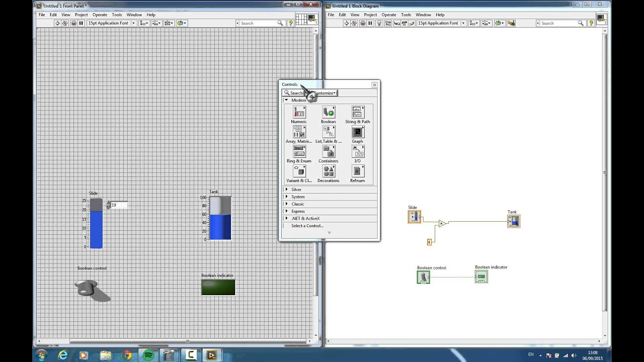Open Tools menu in Front Panel
Image resolution: width=644 pixels, height=362 pixels.
pyautogui.click(x=117, y=15)
